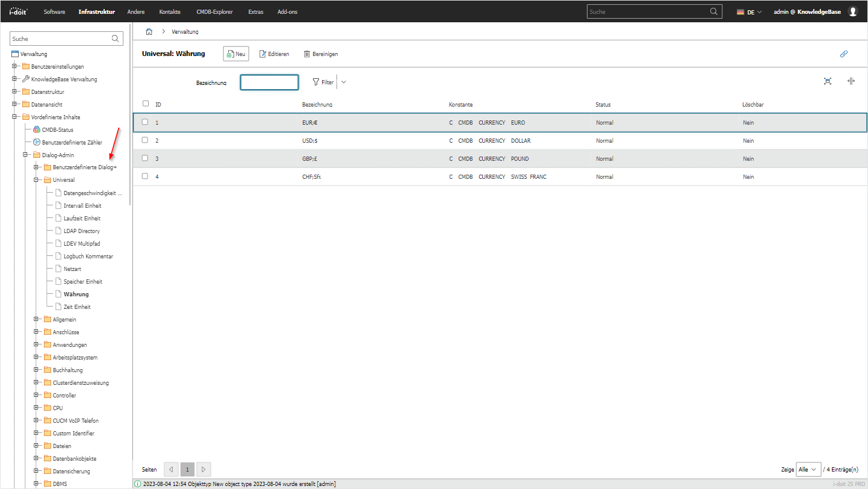Check the box for EUR row

click(x=145, y=122)
